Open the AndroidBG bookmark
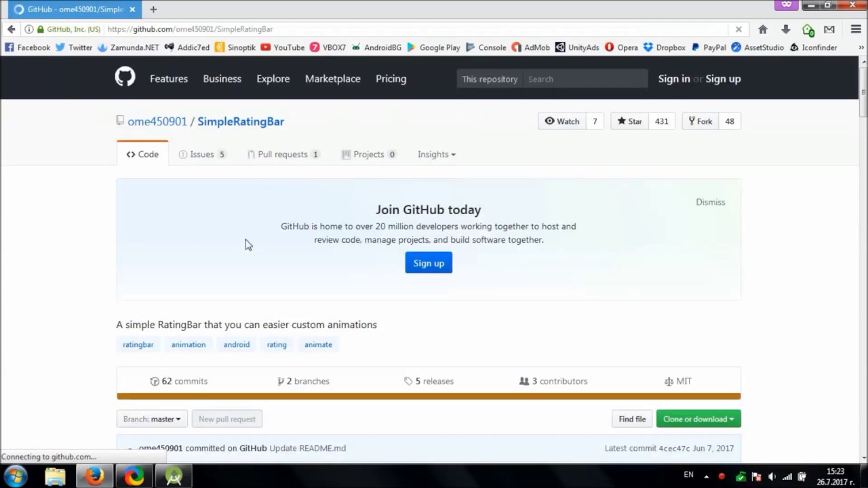The width and height of the screenshot is (868, 488). [x=376, y=47]
